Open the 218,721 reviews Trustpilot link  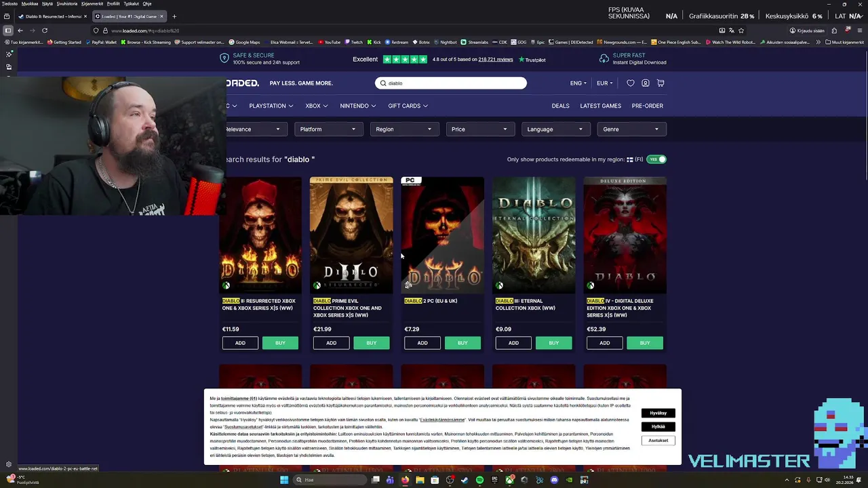click(496, 60)
